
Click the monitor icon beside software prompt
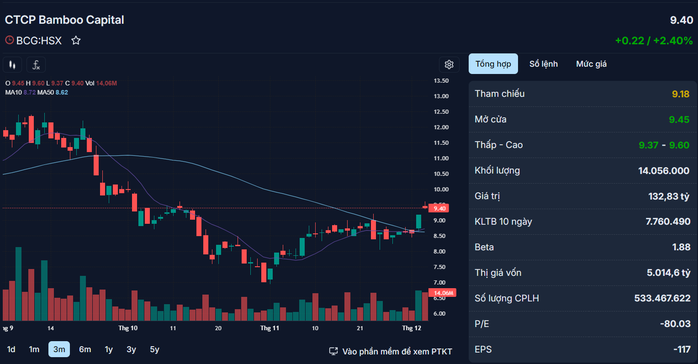[x=333, y=352]
